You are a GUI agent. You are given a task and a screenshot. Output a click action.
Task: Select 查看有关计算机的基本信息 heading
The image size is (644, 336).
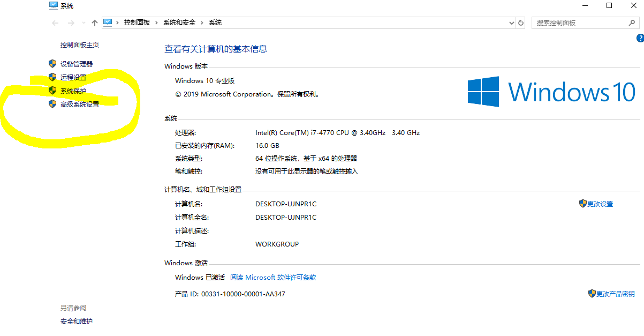[216, 49]
